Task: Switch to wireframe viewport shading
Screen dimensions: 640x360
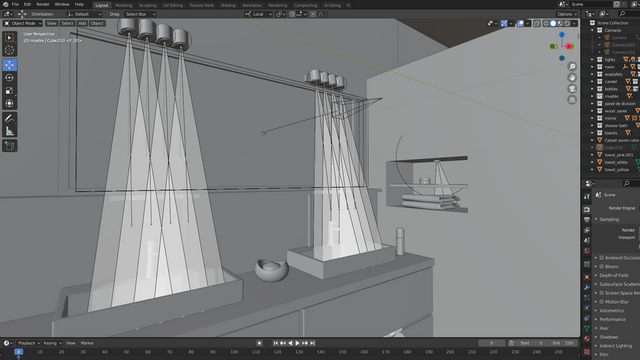Action: (x=546, y=24)
